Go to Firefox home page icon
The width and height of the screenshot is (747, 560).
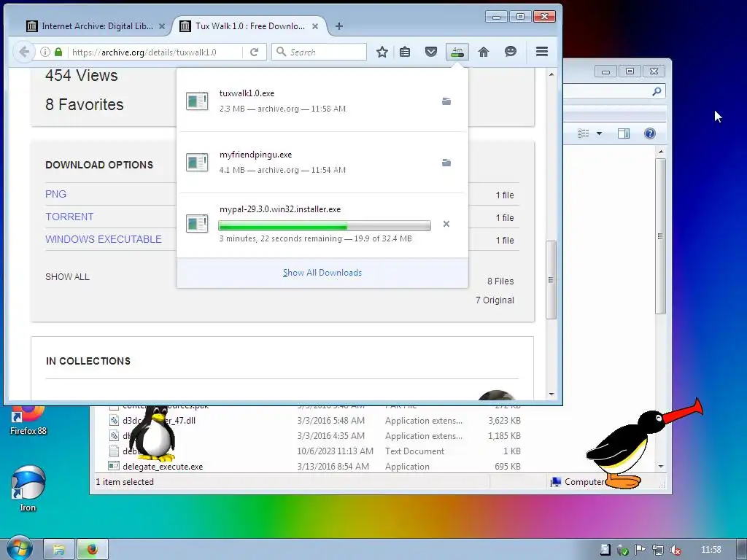[484, 52]
